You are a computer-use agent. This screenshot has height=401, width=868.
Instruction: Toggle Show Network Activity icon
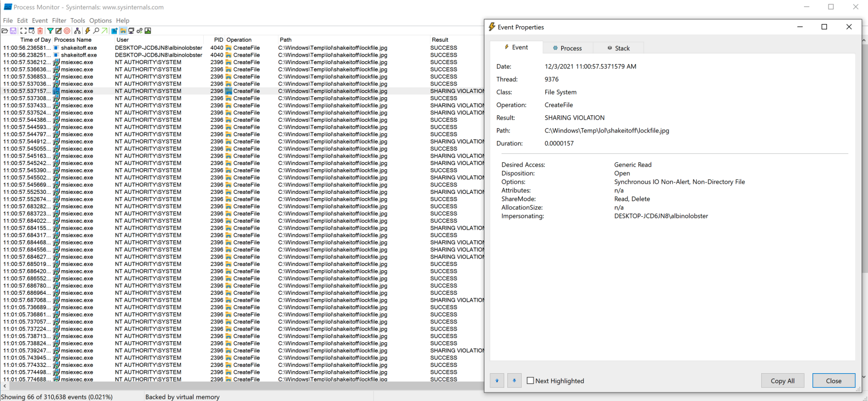coord(131,30)
